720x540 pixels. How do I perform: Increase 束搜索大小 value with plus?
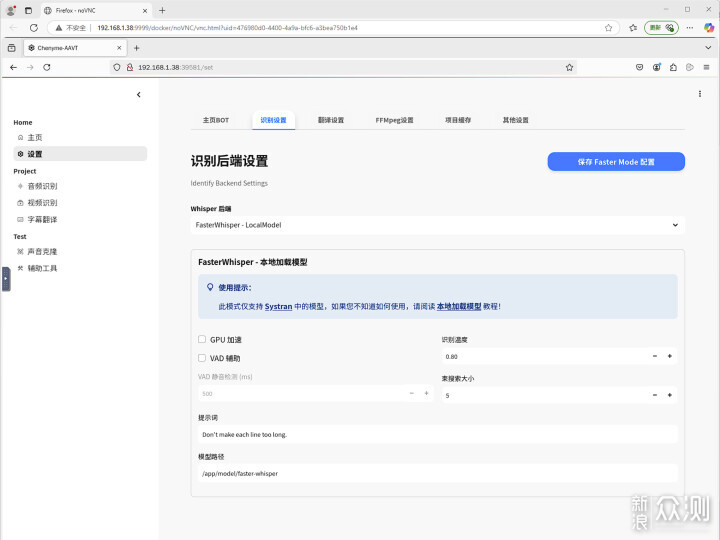670,395
